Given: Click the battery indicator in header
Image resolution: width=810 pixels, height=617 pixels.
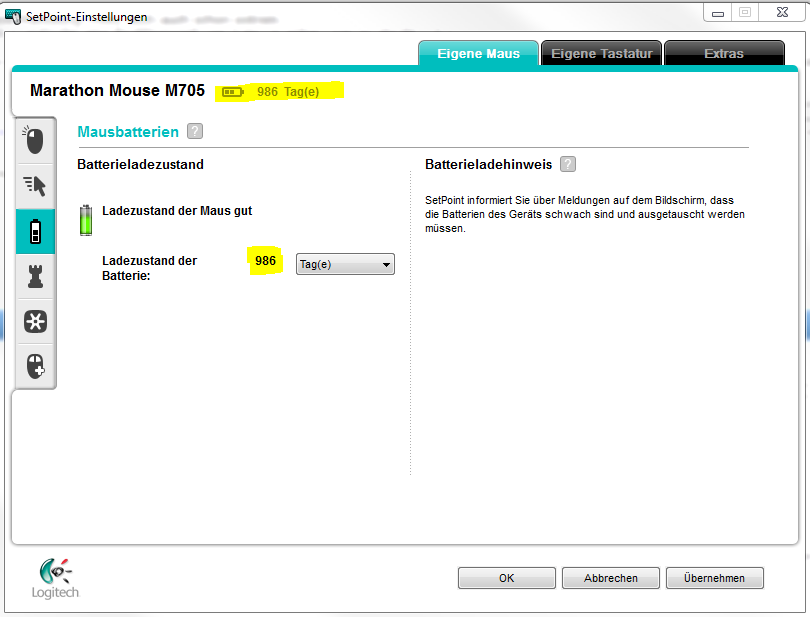Looking at the screenshot, I should (232, 92).
